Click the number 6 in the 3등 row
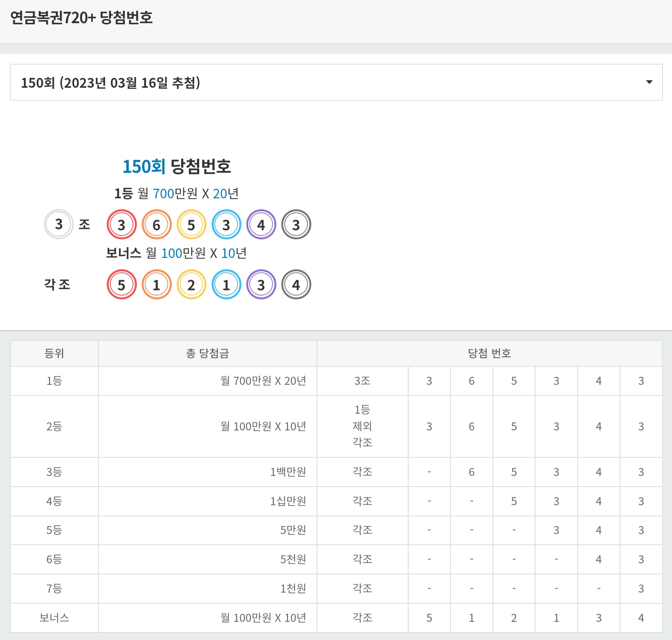The width and height of the screenshot is (672, 640). (x=472, y=472)
